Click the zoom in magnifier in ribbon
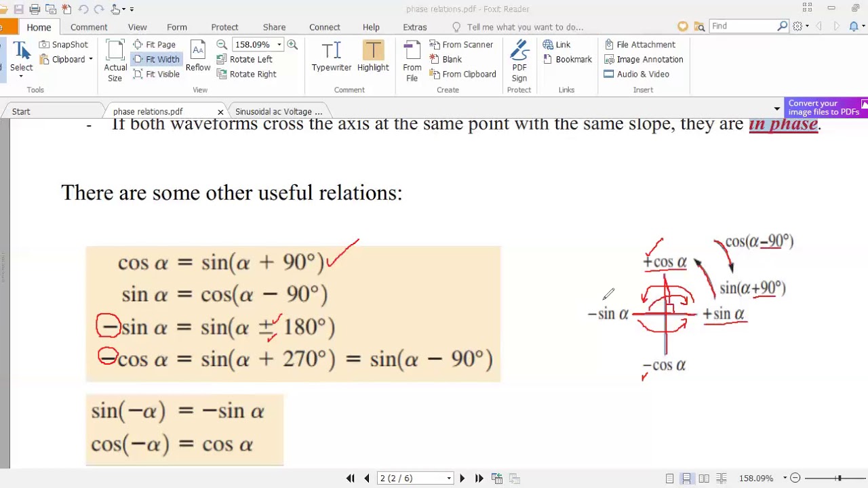 (292, 44)
